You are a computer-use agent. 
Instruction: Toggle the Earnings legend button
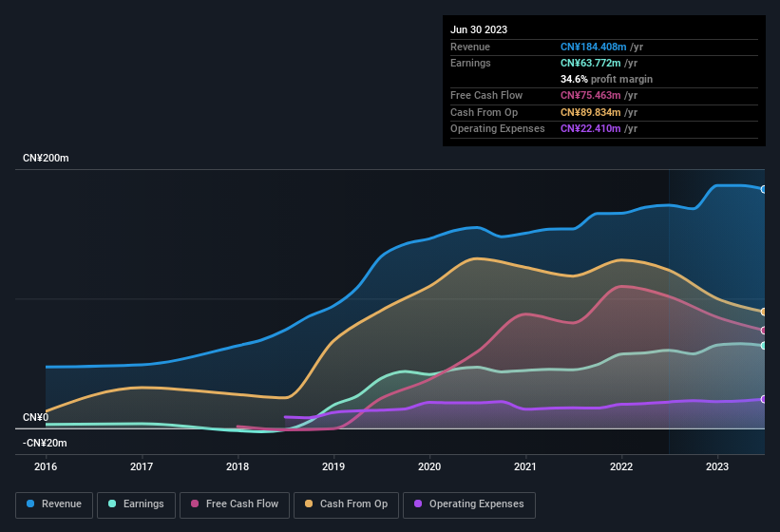click(136, 504)
